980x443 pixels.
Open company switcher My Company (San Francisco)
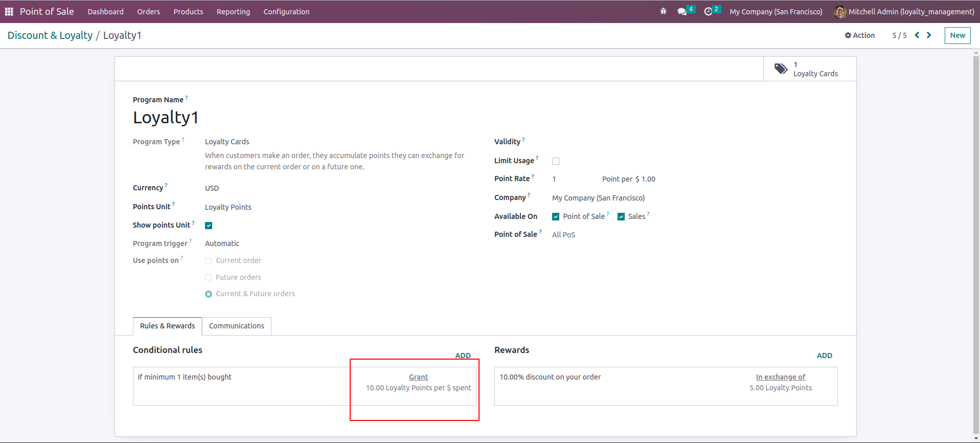pos(776,12)
